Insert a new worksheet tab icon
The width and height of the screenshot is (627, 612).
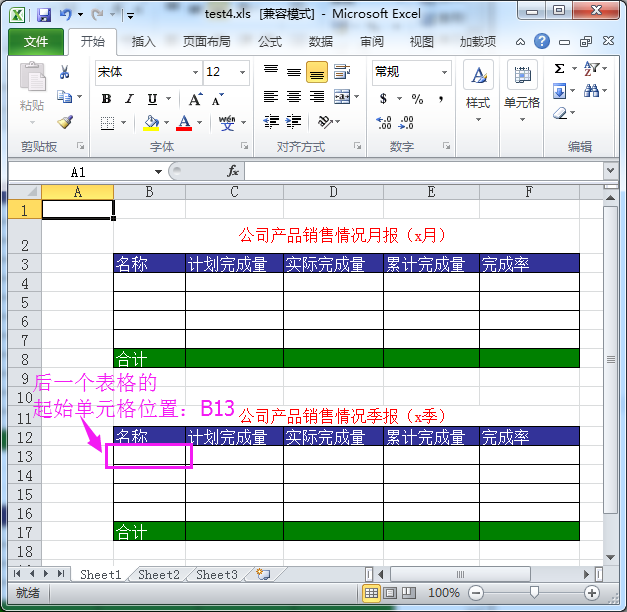pyautogui.click(x=263, y=575)
